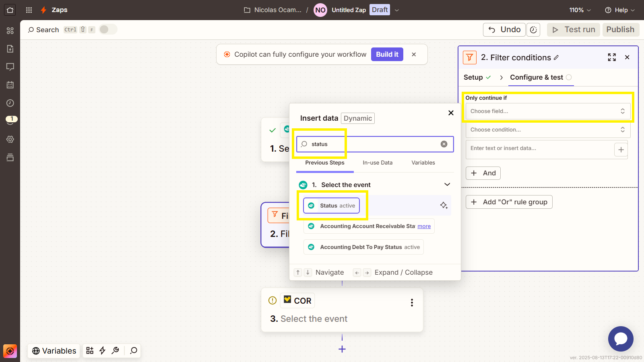Viewport: 644px width, 362px height.
Task: Click the Zaps lightning bolt icon
Action: pos(43,10)
